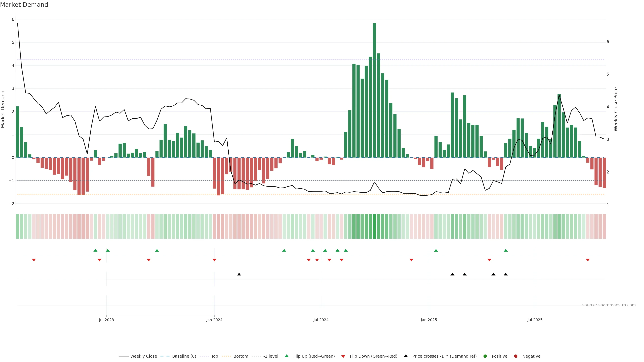This screenshot has width=644, height=362.
Task: Click the tallest green demand bar
Action: point(374,90)
